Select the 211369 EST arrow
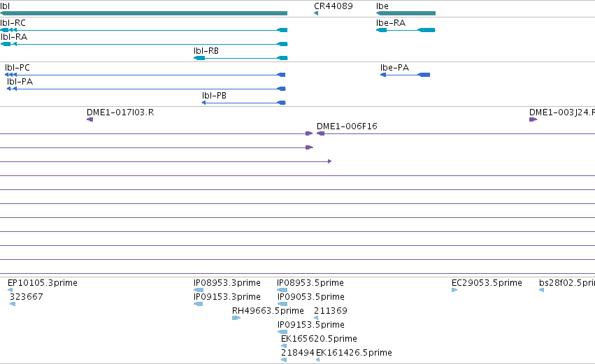This screenshot has height=364, width=595. [316, 318]
